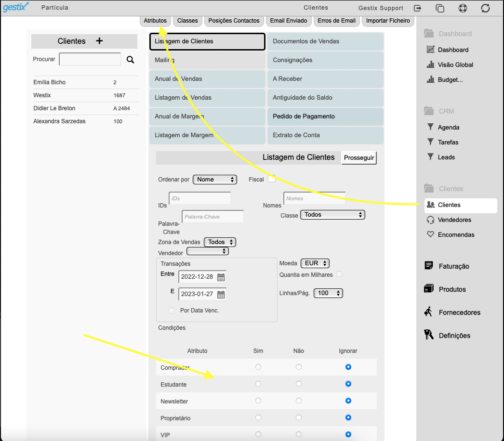504x441 pixels.
Task: Open Budget... in the sidebar
Action: (x=450, y=79)
